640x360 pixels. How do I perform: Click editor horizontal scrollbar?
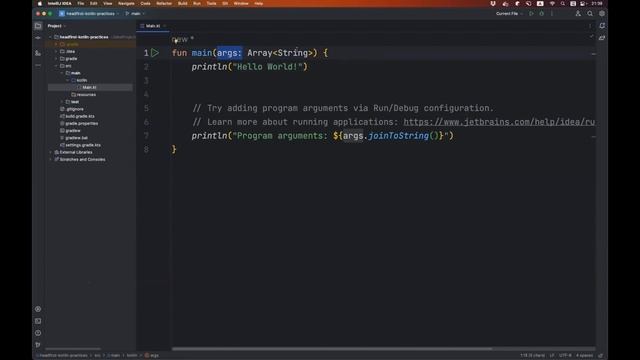(332, 349)
